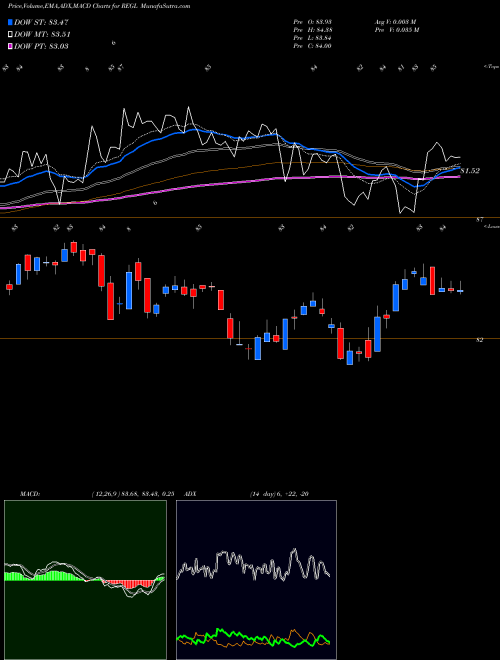Open the dark blue ADX indicator panel
This screenshot has width=500, height=660.
256,580
